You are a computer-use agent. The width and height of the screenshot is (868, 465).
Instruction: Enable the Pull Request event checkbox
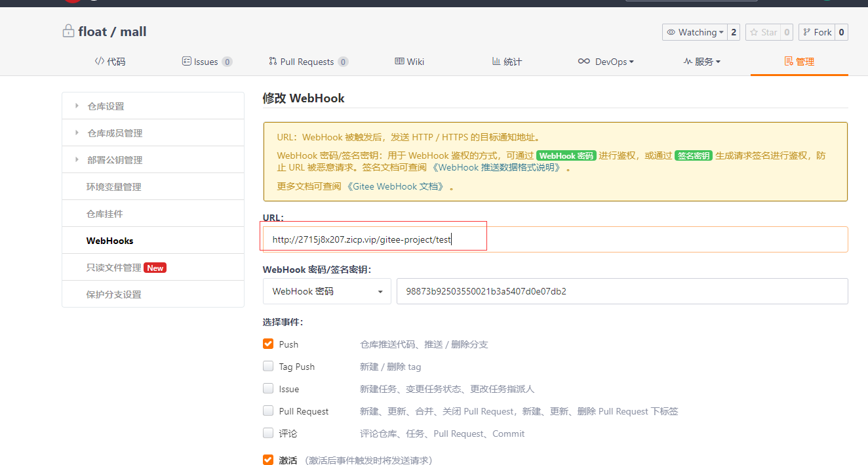click(x=268, y=411)
